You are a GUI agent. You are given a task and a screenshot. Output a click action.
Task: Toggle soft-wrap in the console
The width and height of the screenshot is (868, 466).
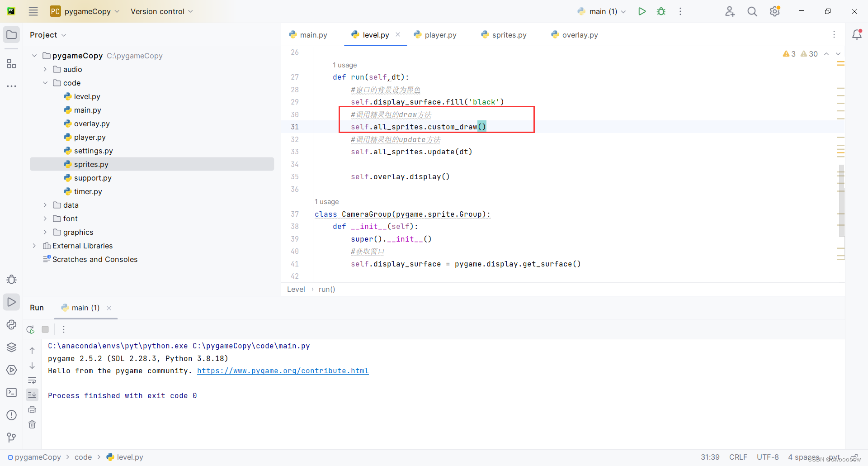[32, 380]
